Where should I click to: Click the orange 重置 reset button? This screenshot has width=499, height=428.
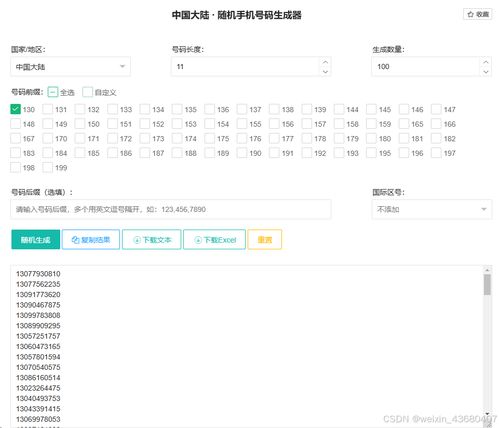click(265, 240)
